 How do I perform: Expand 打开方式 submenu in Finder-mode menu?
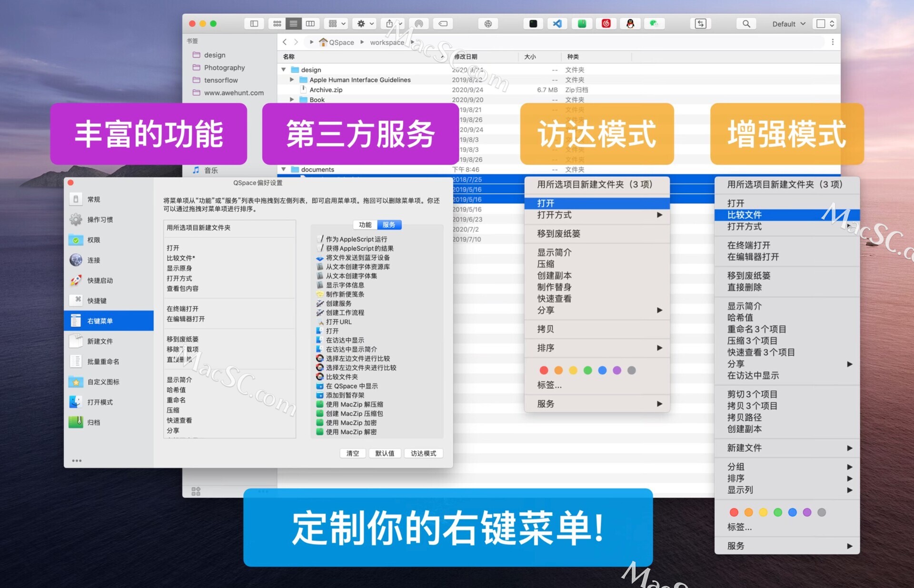[x=597, y=215]
